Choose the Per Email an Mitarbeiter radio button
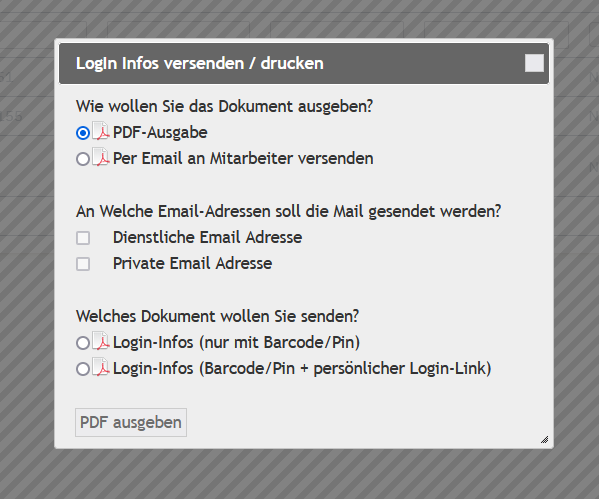The width and height of the screenshot is (599, 499). pyautogui.click(x=83, y=159)
